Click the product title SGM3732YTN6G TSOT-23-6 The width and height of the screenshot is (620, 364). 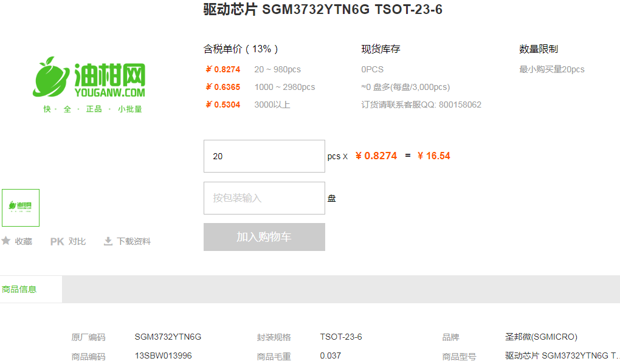click(x=323, y=9)
